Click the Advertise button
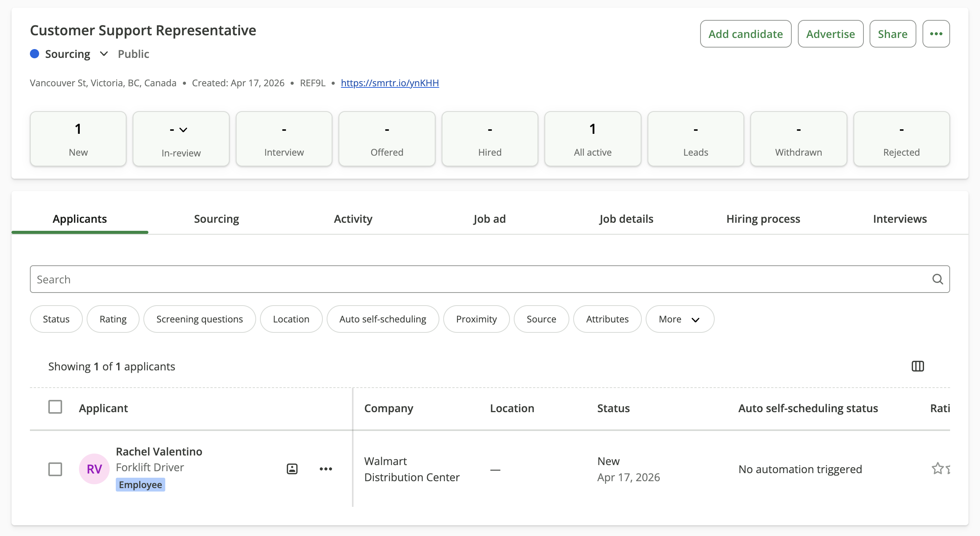Screen dimensions: 980x536 tap(830, 34)
